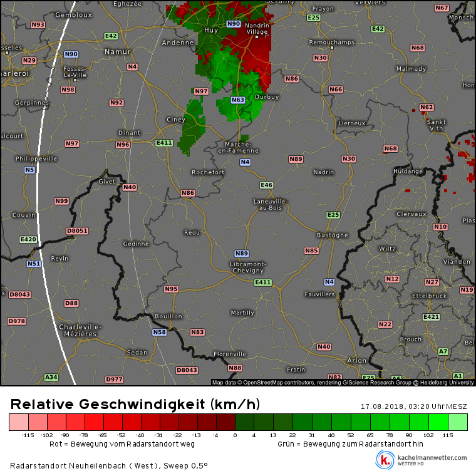
Task: Click the Rochefort town label
Action: 208,172
